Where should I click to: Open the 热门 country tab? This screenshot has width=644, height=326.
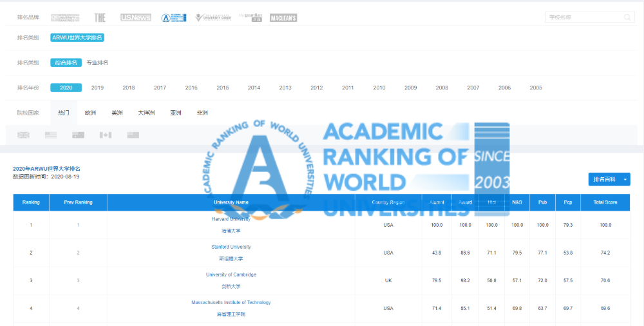click(x=64, y=113)
